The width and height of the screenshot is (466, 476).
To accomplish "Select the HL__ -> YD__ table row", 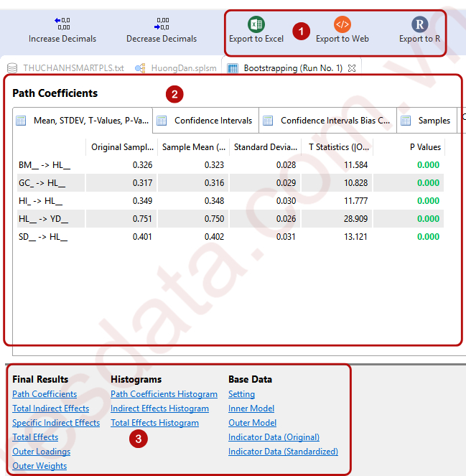I will point(44,219).
